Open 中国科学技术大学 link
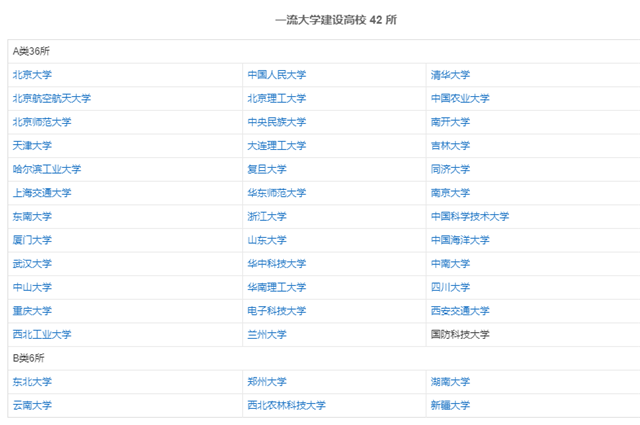 470,216
